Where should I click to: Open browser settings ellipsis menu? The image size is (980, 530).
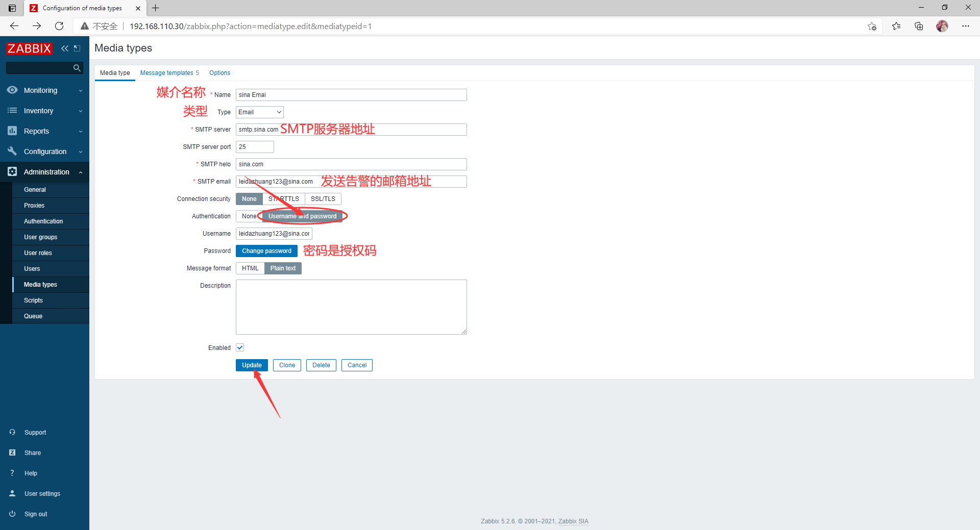[x=966, y=26]
